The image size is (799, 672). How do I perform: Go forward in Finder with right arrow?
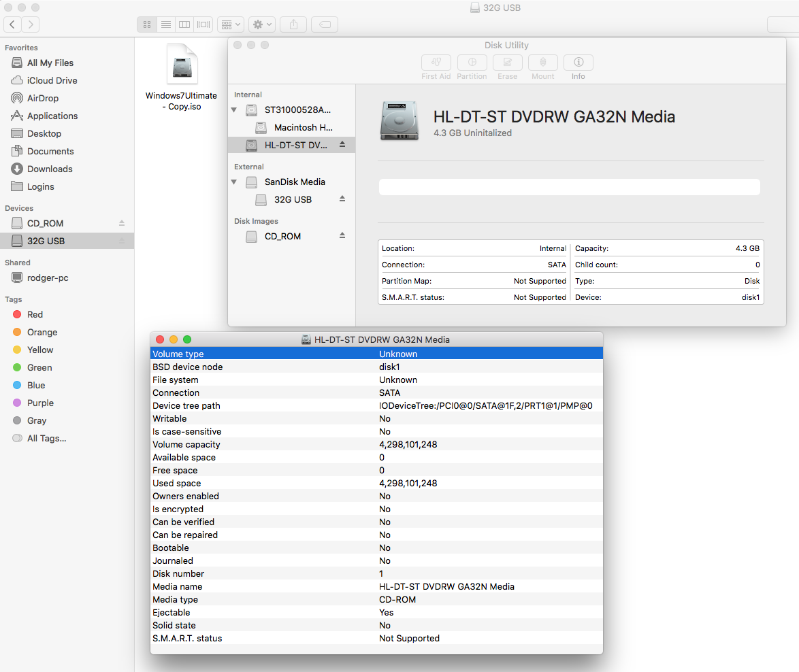click(x=31, y=24)
